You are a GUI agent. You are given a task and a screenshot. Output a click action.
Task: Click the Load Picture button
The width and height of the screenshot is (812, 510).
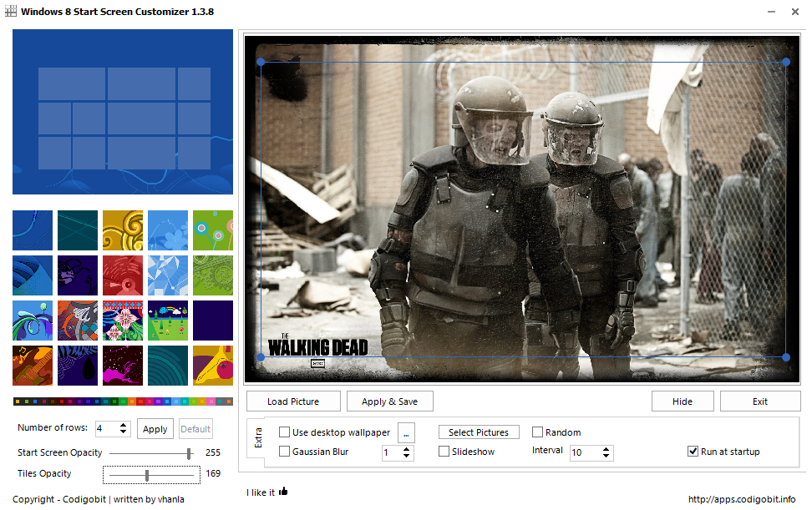coord(293,401)
